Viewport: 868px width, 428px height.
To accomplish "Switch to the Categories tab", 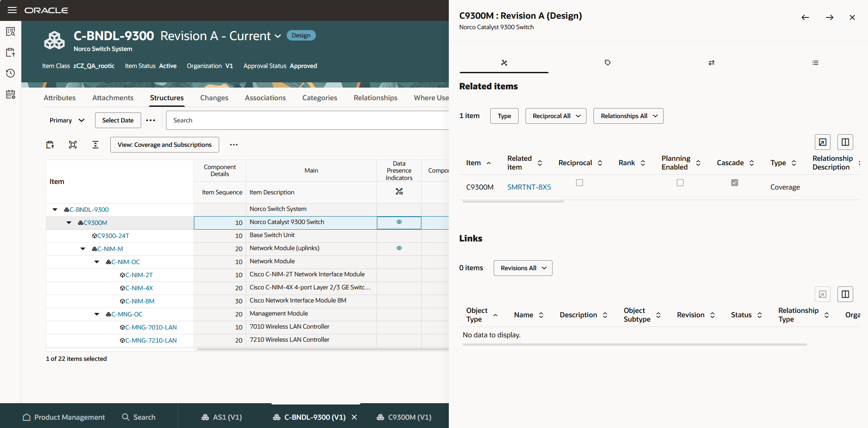I will click(x=320, y=98).
